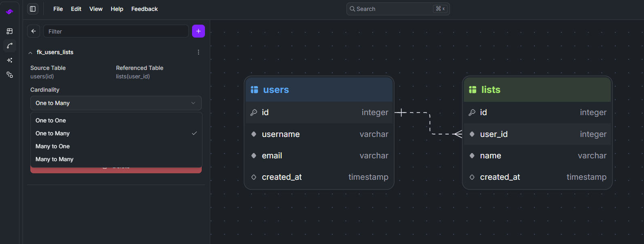This screenshot has width=644, height=244.
Task: Open the Feedback menu
Action: pos(144,9)
